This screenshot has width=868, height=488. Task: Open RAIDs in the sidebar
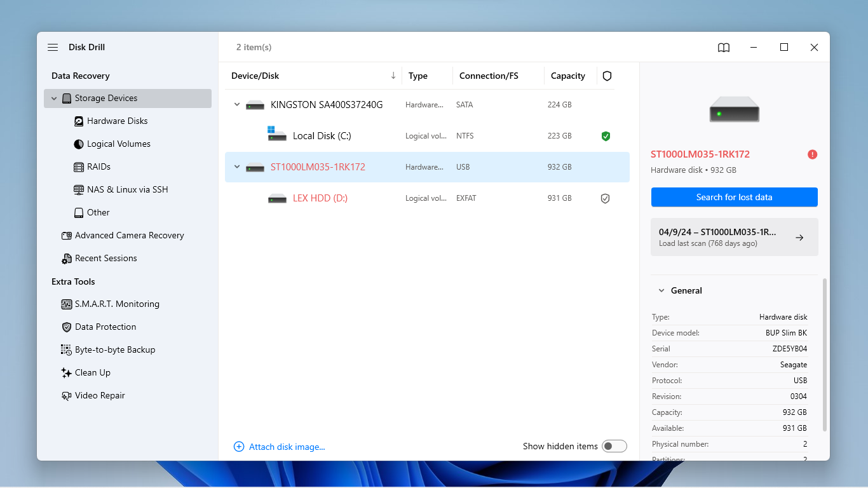coord(99,167)
